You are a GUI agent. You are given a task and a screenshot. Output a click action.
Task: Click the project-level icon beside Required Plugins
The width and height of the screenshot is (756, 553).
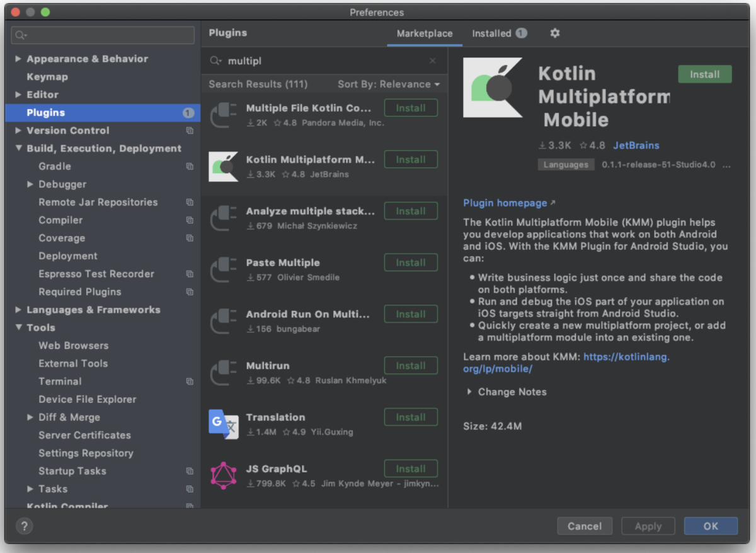coord(190,292)
